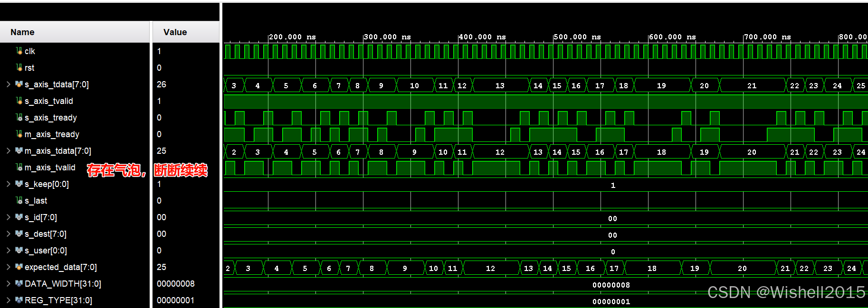Viewport: 868px width, 308px height.
Task: Select the rst signal name
Action: 29,68
